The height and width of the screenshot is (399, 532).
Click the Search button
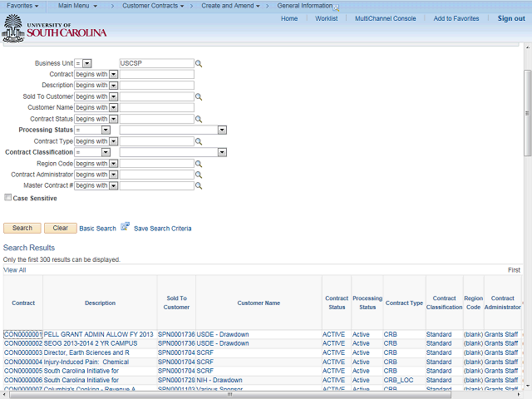[22, 228]
